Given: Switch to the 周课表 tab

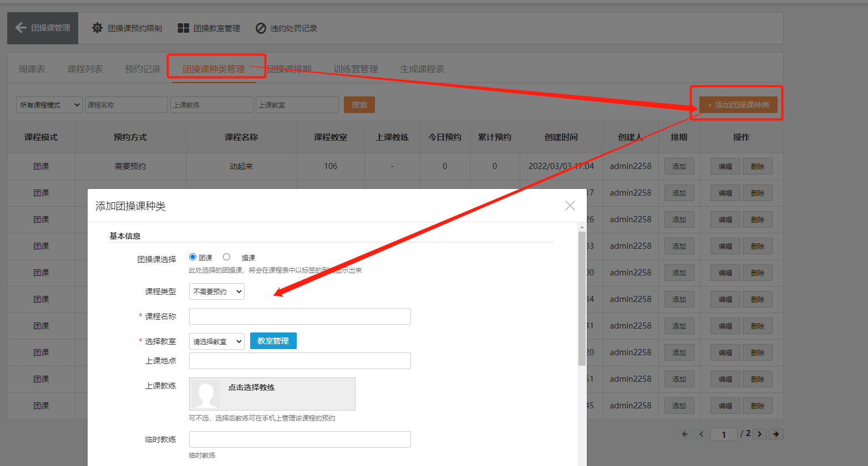Looking at the screenshot, I should [x=32, y=69].
